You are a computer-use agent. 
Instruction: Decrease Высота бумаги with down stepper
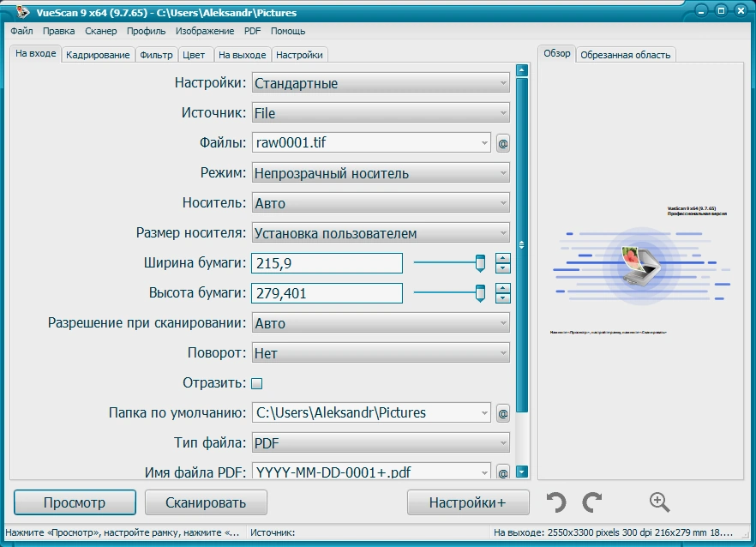tap(503, 298)
